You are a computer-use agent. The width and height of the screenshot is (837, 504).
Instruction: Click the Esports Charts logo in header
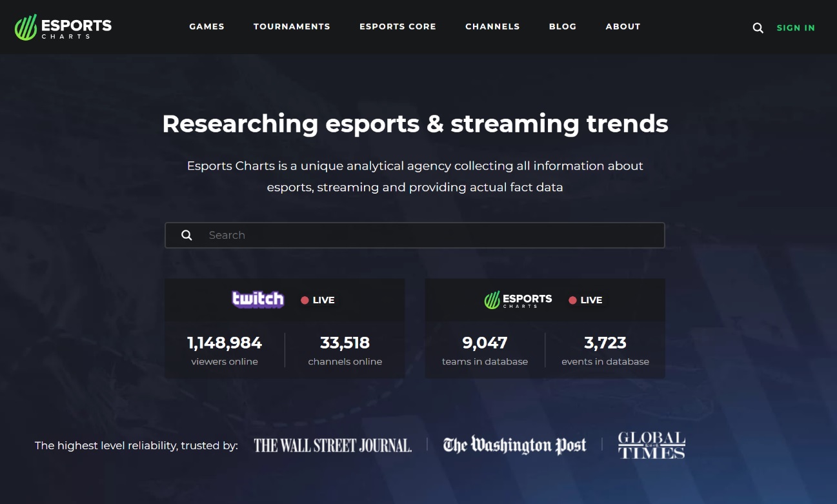(63, 27)
